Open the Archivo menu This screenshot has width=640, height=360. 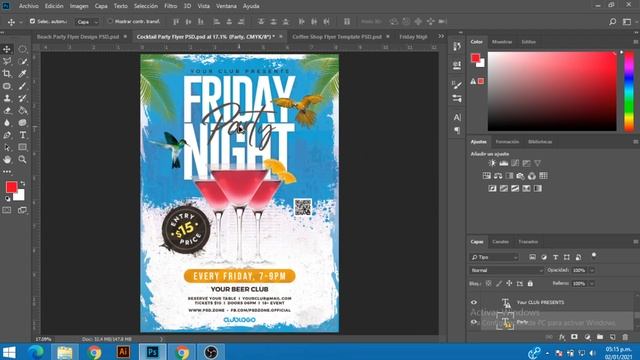coord(29,6)
